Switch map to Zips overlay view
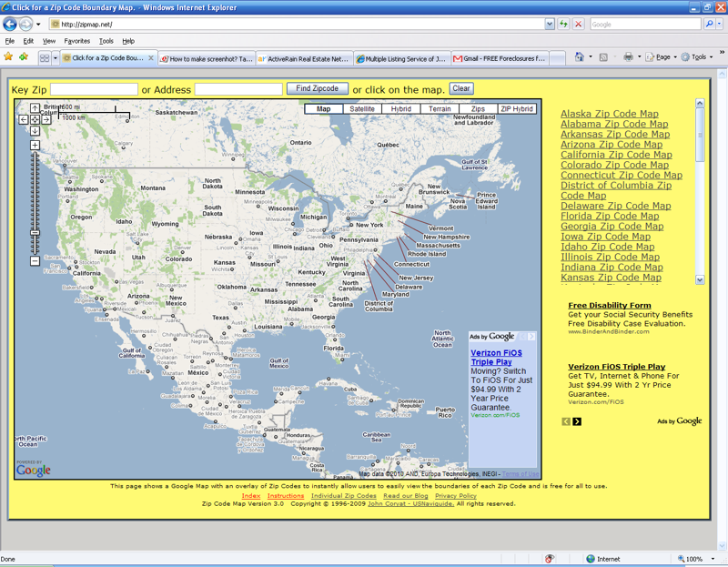The width and height of the screenshot is (728, 567). point(479,108)
